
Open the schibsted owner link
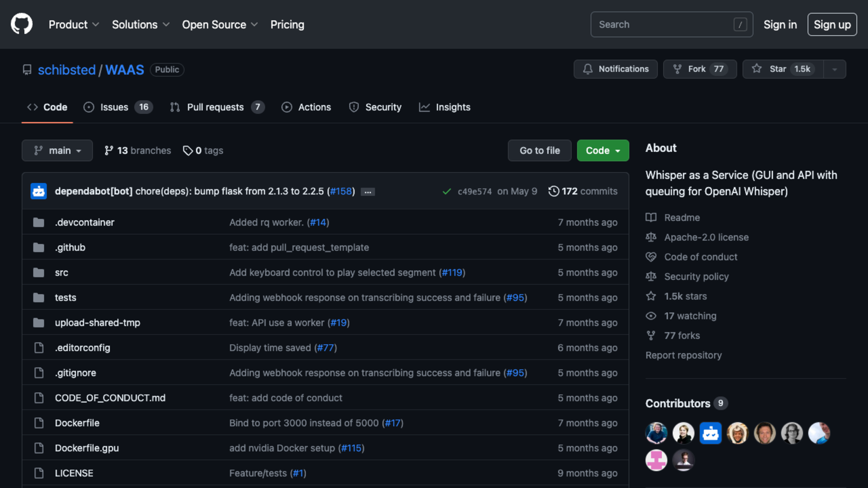coord(67,70)
